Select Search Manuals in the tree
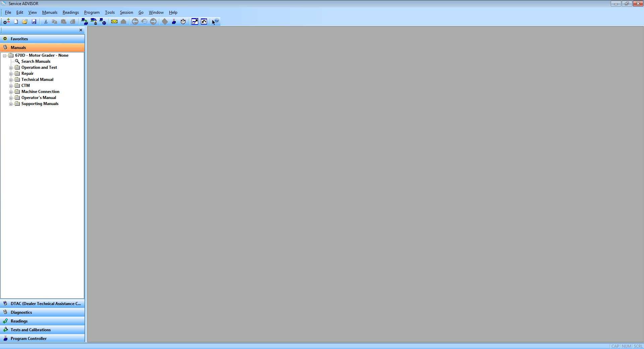Image resolution: width=644 pixels, height=349 pixels. 36,61
